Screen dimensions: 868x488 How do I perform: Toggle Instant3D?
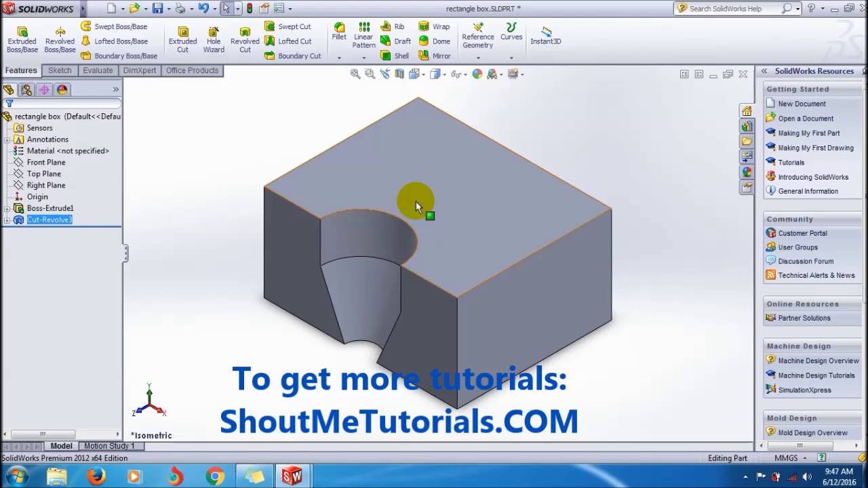click(545, 35)
